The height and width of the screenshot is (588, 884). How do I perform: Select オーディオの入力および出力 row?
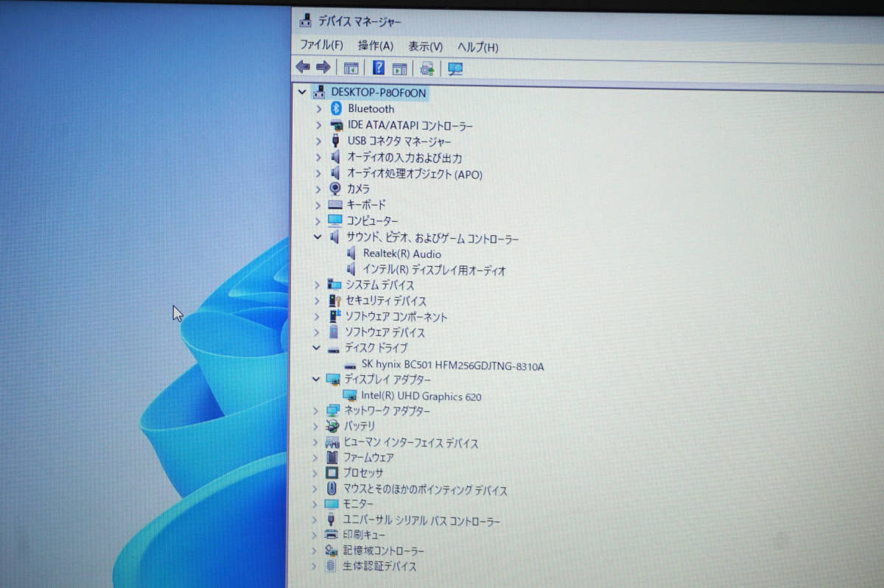tap(405, 158)
